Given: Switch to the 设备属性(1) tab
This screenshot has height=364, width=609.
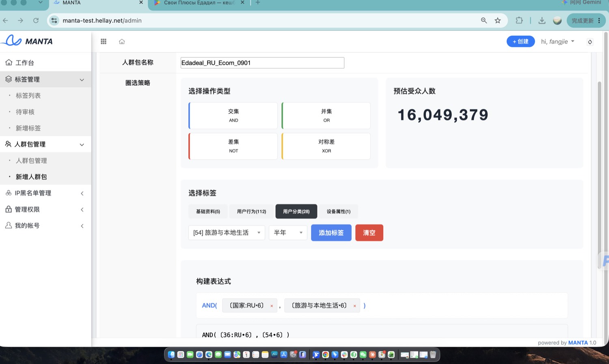Looking at the screenshot, I should coord(339,211).
